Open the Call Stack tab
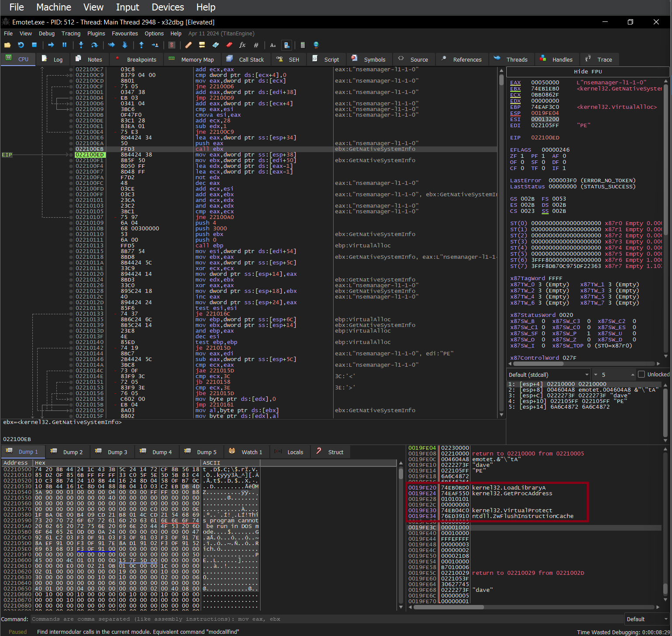The width and height of the screenshot is (672, 636). pos(246,59)
